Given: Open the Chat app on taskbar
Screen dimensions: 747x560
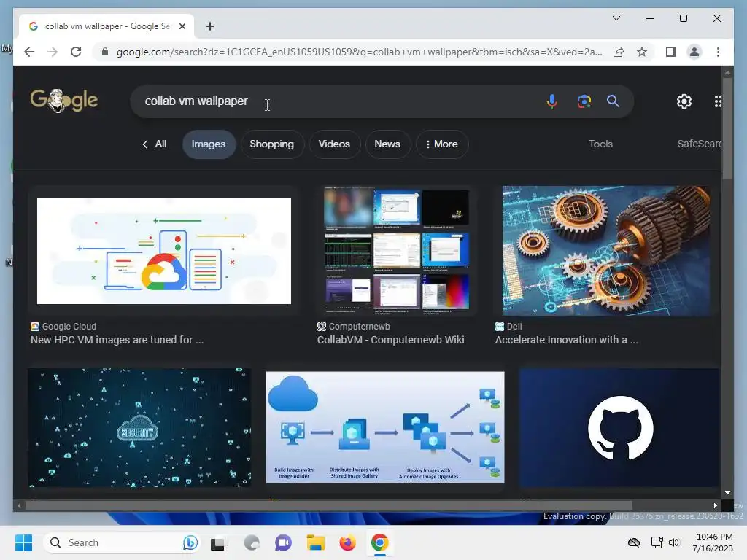Looking at the screenshot, I should click(x=283, y=542).
